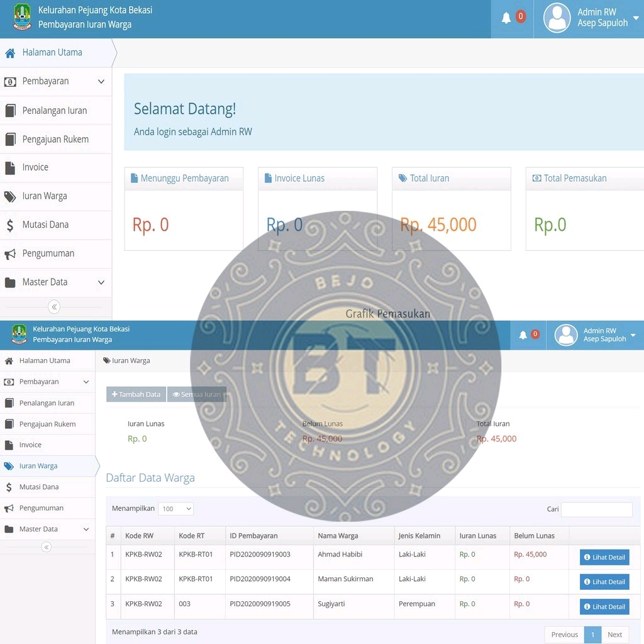Click the Total Iuran card tag icon
644x644 pixels.
pyautogui.click(x=402, y=178)
